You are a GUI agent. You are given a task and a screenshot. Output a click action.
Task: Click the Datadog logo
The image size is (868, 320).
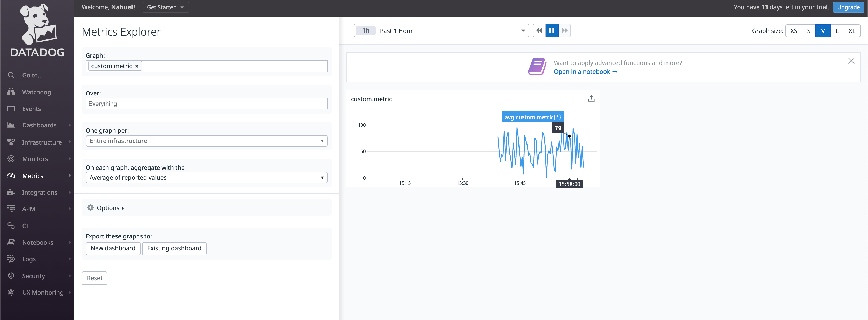pyautogui.click(x=37, y=30)
